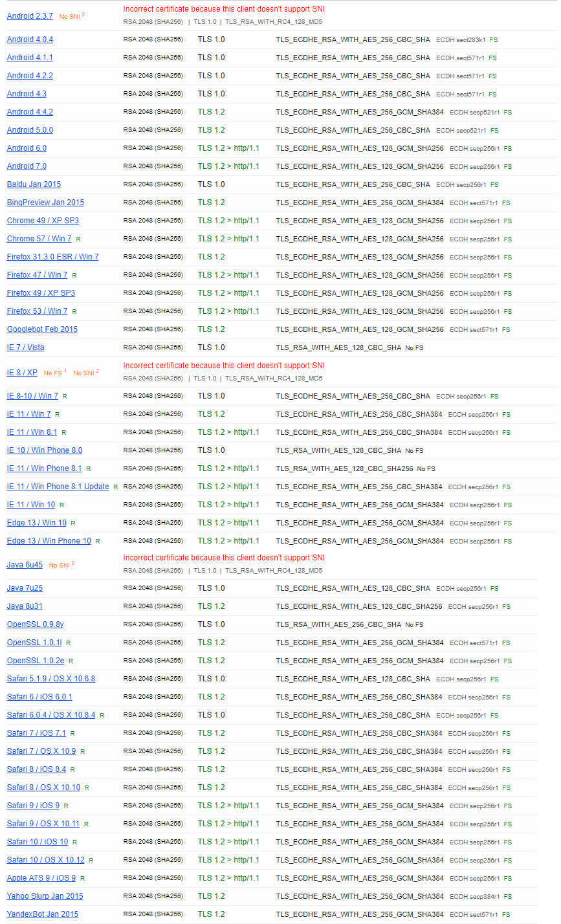
Task: Click the Firefox 47 / Win 7 link
Action: pyautogui.click(x=38, y=275)
